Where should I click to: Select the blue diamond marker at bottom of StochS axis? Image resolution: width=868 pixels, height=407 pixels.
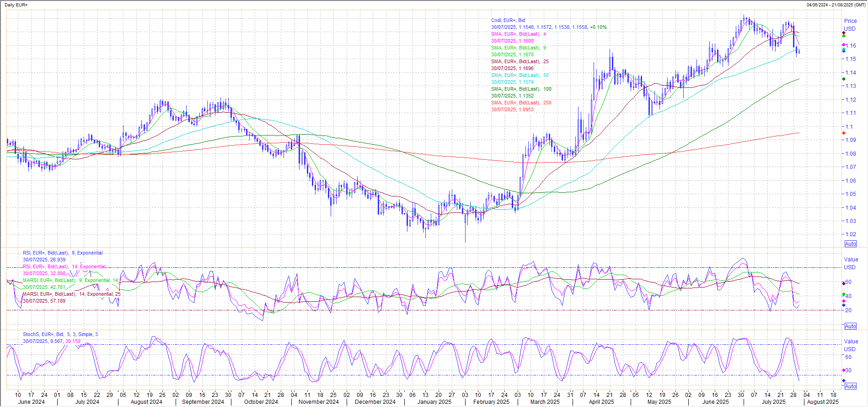[x=844, y=381]
